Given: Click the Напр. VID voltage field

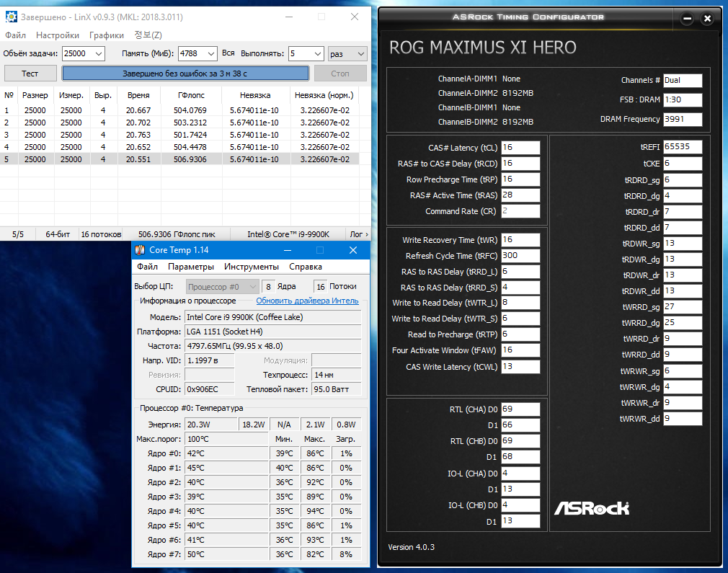Looking at the screenshot, I should 210,360.
